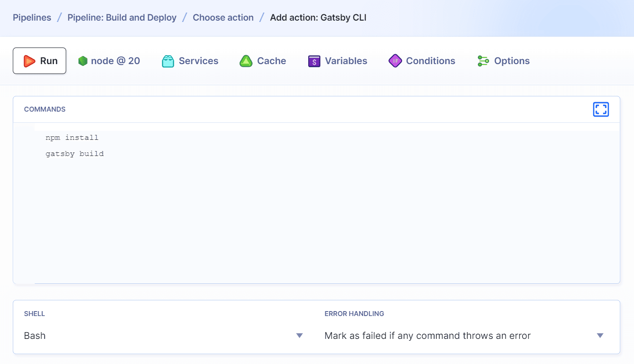Screen dimensions: 634x364
Task: Open the "Choose action" breadcrumb link
Action: tap(223, 17)
